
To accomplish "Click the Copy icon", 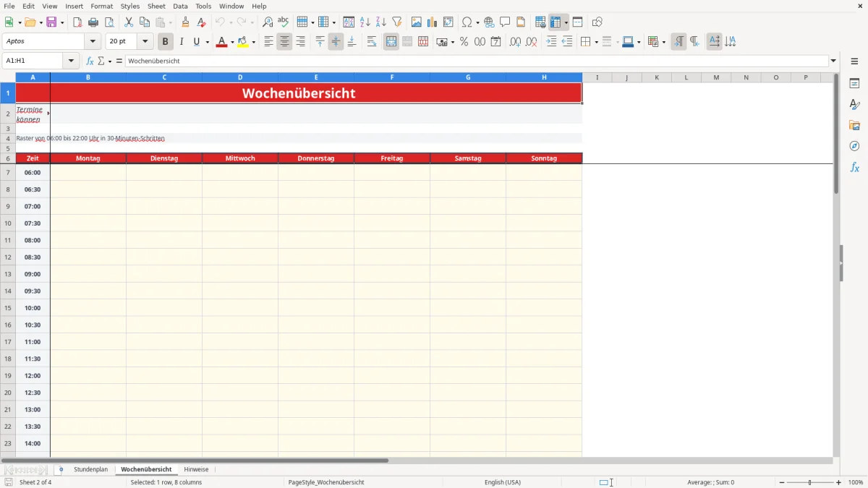I will tap(145, 22).
